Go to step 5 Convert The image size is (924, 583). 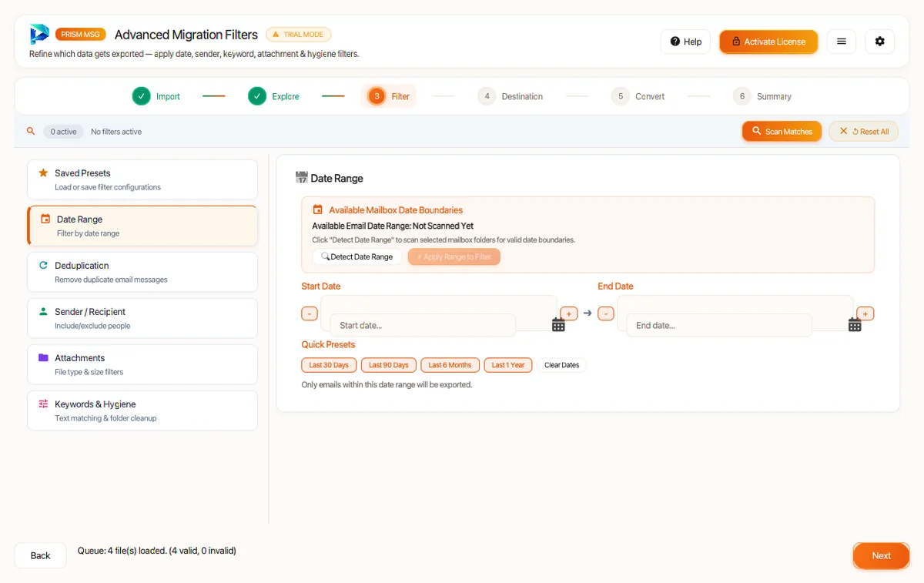[638, 96]
